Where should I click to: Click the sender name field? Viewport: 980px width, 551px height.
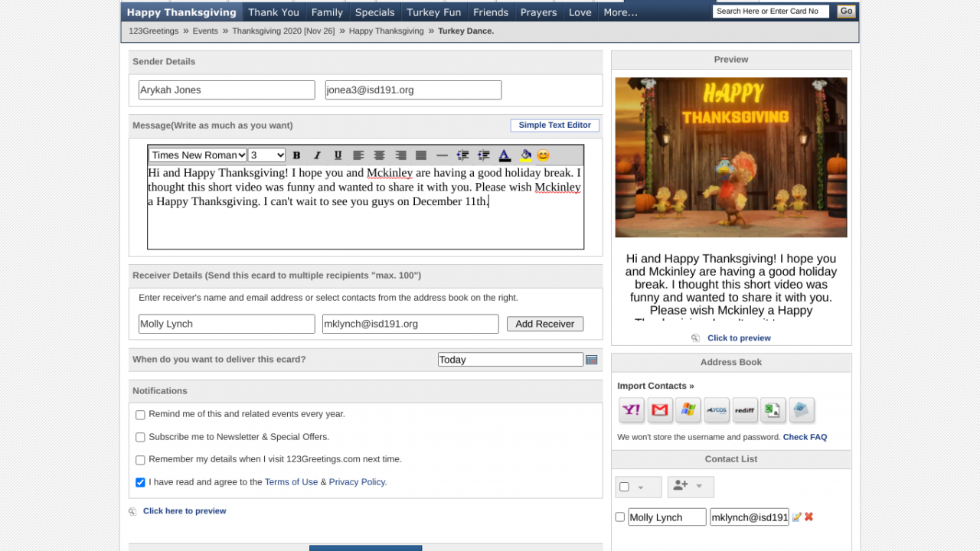pos(227,90)
